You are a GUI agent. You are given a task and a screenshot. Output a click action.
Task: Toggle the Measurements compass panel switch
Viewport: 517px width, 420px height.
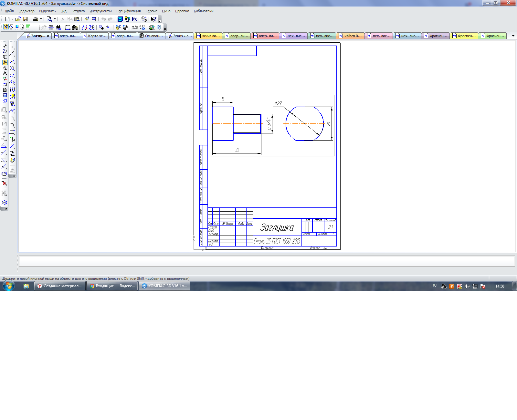(5, 73)
